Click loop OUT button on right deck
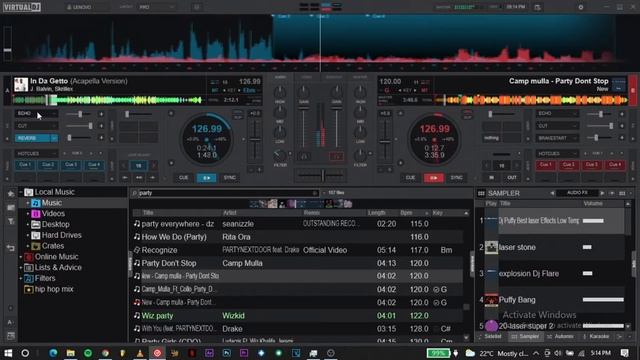This screenshot has height=360, width=640. 512,178
